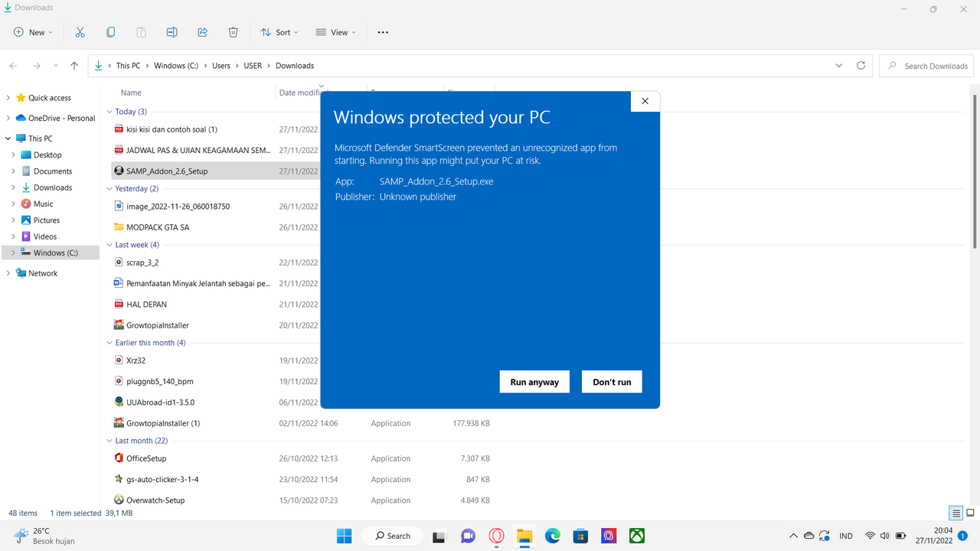The height and width of the screenshot is (551, 980).
Task: Select the SAMP_Addon_2.6_Setup file
Action: (x=167, y=171)
